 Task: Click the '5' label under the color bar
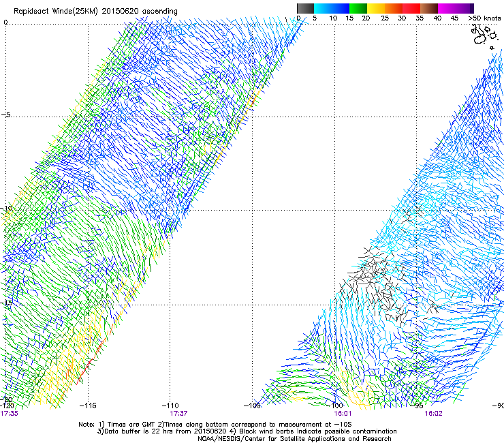pos(315,18)
